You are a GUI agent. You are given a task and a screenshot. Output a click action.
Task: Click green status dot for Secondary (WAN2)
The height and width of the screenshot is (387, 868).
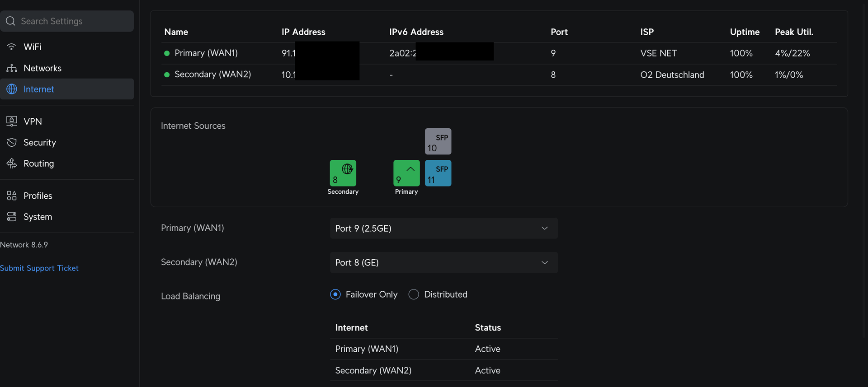coord(167,75)
